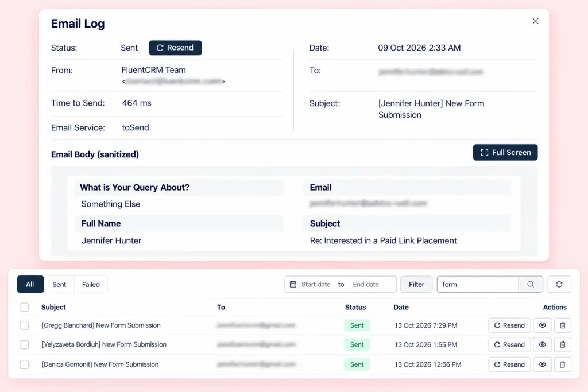The height and width of the screenshot is (392, 588).
Task: Resend the email from Email Log header
Action: (x=175, y=48)
